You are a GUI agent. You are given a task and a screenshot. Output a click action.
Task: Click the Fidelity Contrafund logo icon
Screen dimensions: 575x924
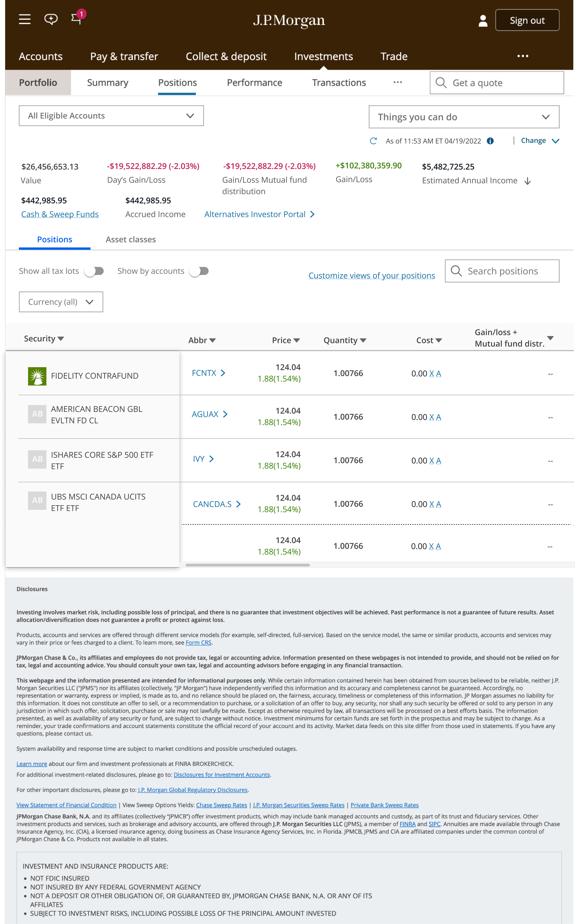coord(37,376)
